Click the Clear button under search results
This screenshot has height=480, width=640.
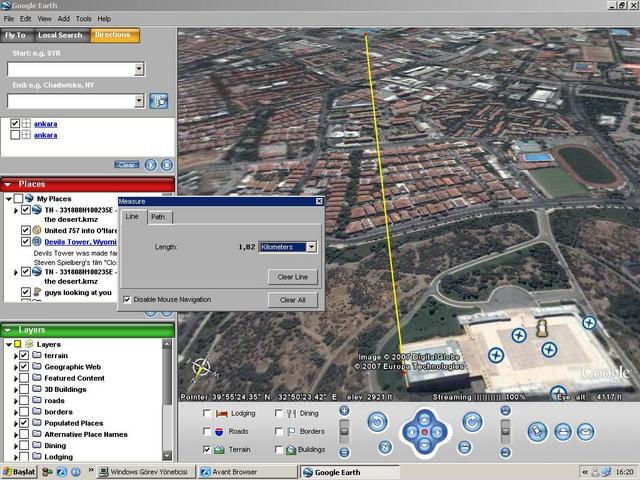(127, 165)
